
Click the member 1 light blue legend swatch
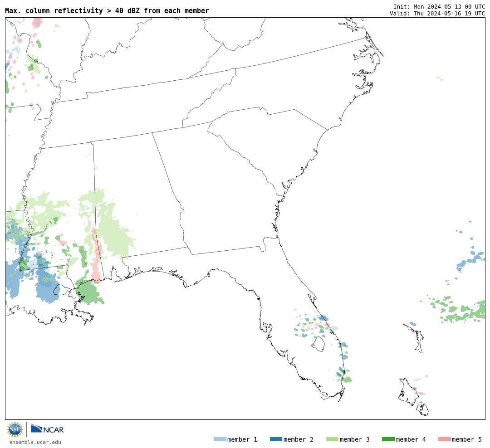click(220, 439)
